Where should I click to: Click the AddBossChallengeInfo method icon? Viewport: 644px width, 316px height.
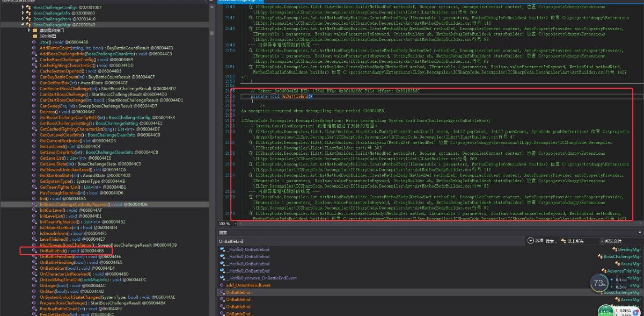[x=35, y=54]
